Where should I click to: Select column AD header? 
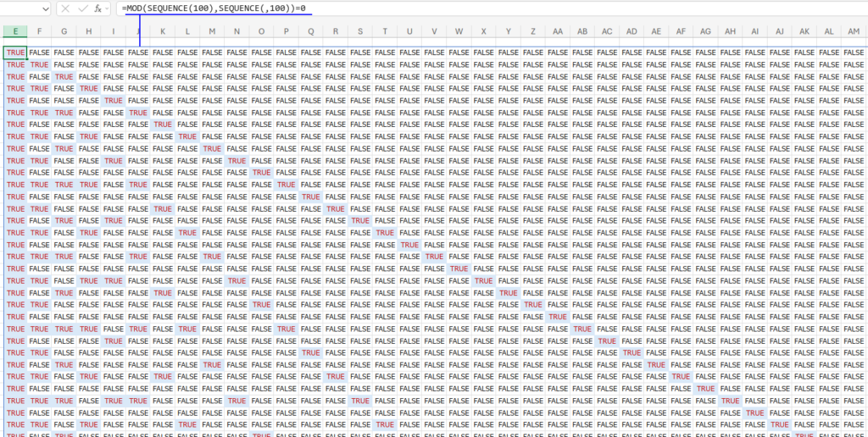point(632,31)
